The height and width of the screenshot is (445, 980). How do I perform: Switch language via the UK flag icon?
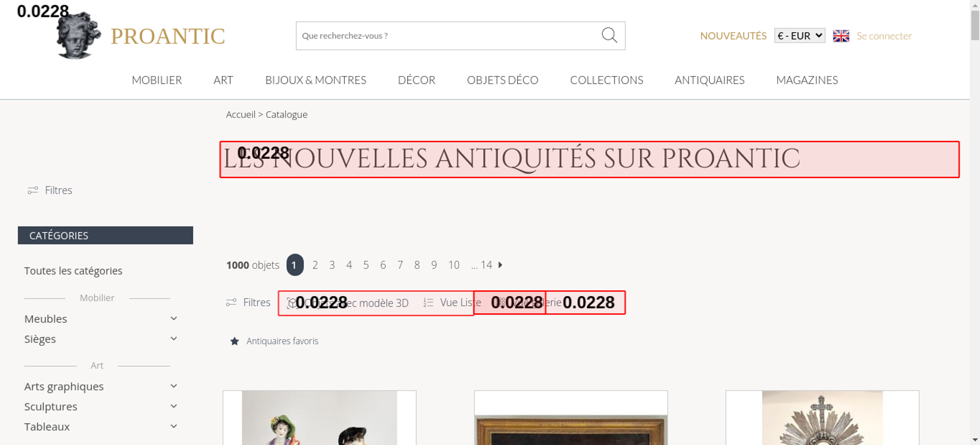pyautogui.click(x=841, y=36)
